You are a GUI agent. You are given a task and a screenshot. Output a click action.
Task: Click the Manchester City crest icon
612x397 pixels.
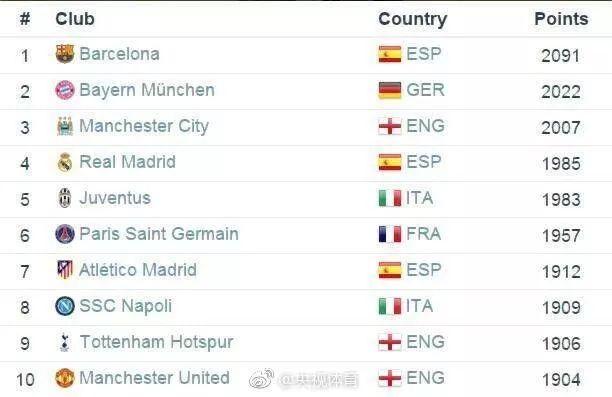65,126
